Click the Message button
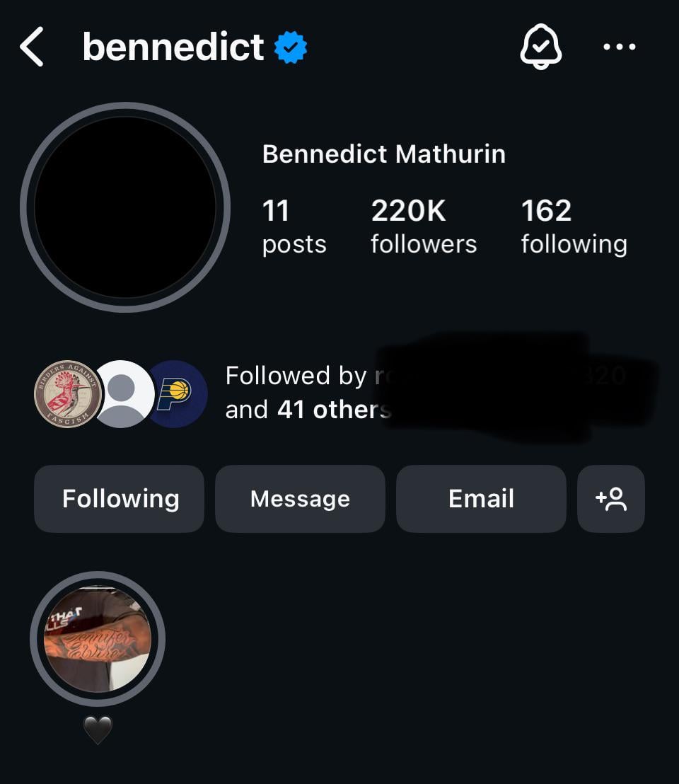 point(300,499)
